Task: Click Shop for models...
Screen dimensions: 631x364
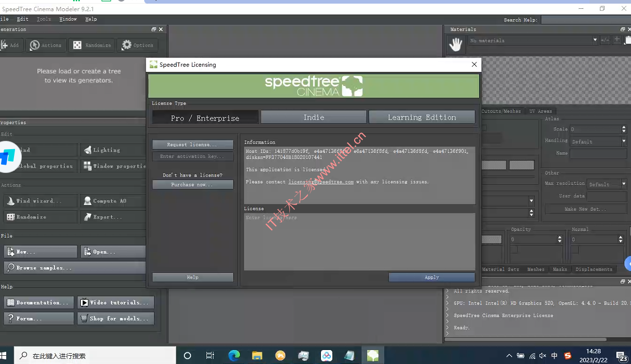Action: pyautogui.click(x=116, y=318)
